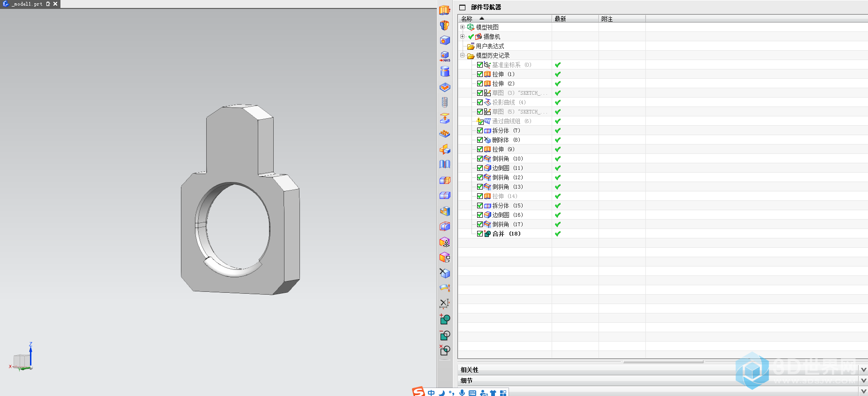Select the Emboss feature icon
Screen dimensions: 868x396
[x=445, y=118]
